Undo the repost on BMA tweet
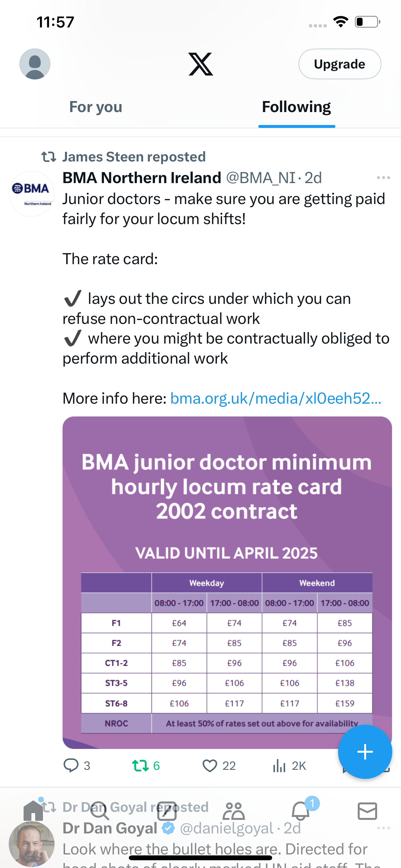The image size is (401, 868). coord(140,765)
